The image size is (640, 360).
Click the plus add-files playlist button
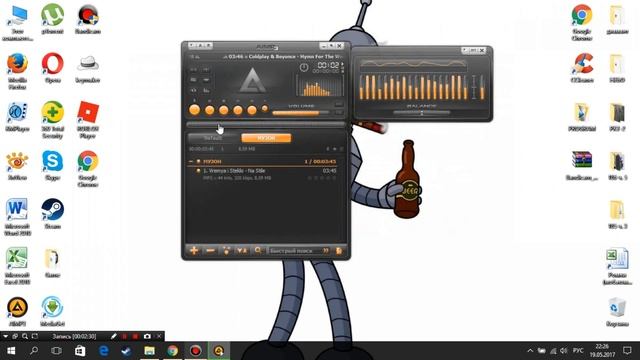(x=194, y=250)
